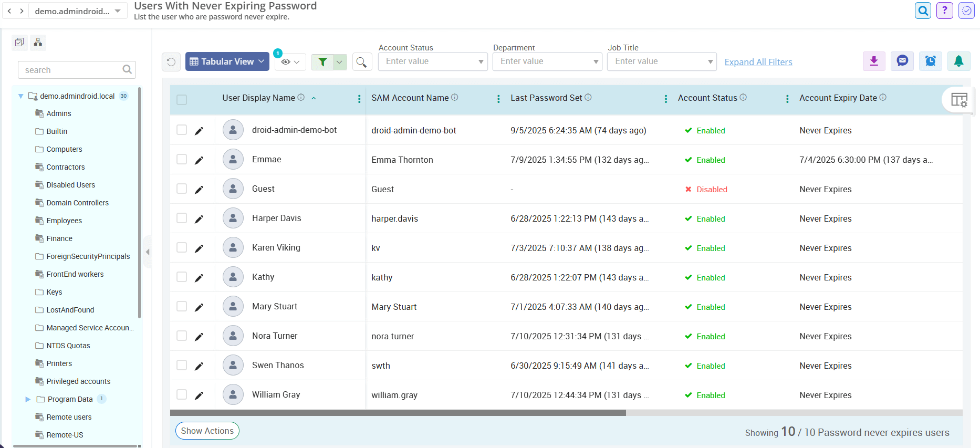The image size is (980, 448).
Task: Expand the Program Data tree node
Action: [28, 399]
